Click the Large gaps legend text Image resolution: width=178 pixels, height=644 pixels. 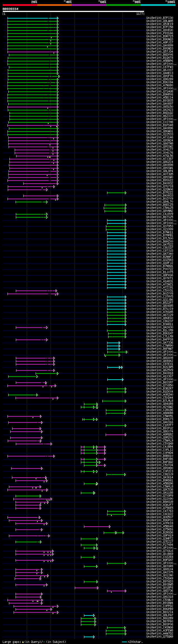click(x=34, y=642)
